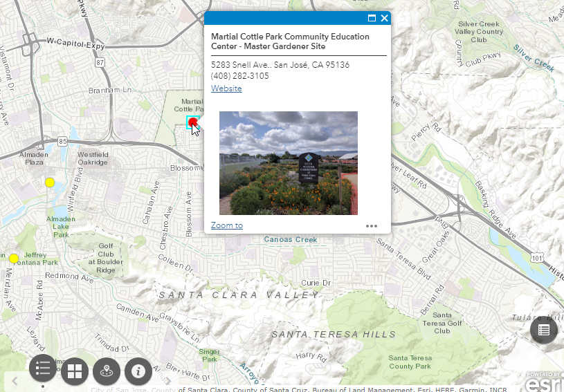This screenshot has height=392, width=564.
Task: Maximize the popup window
Action: (x=372, y=19)
